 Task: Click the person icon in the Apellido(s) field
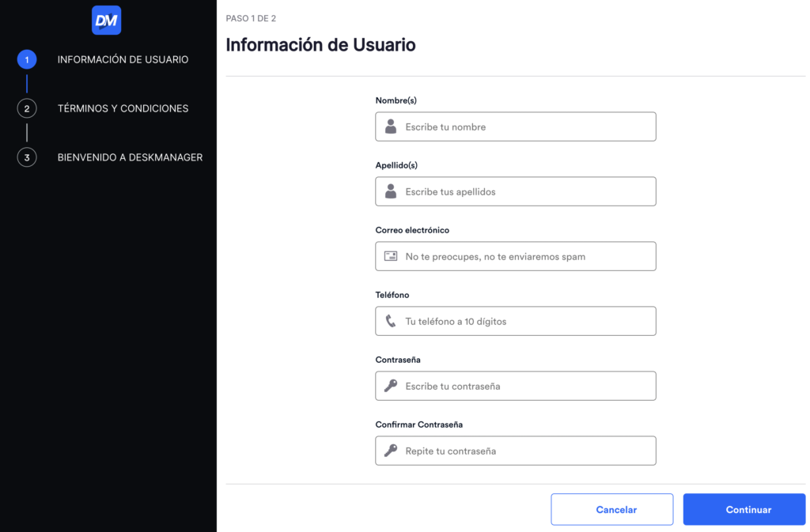pos(391,191)
